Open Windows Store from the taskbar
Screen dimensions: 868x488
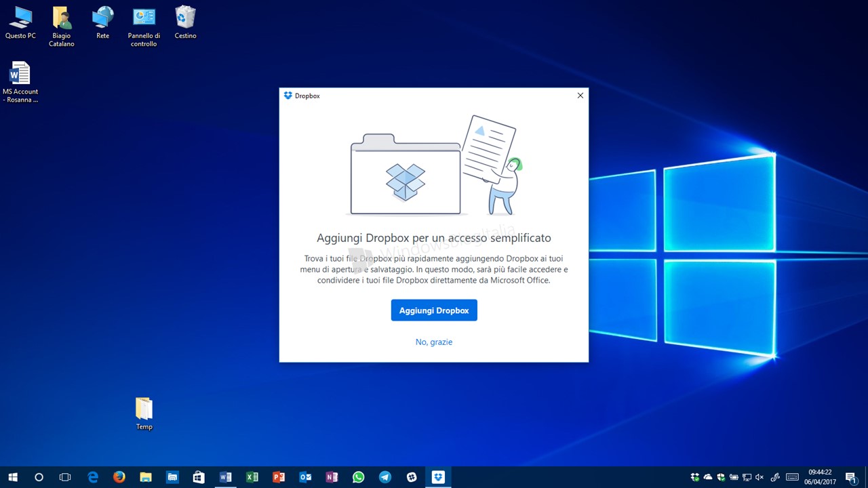[199, 477]
